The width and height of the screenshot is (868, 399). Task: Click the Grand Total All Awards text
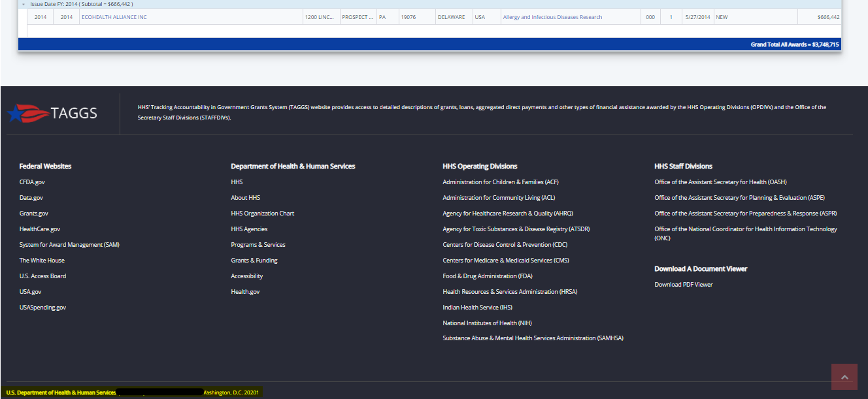(x=795, y=45)
